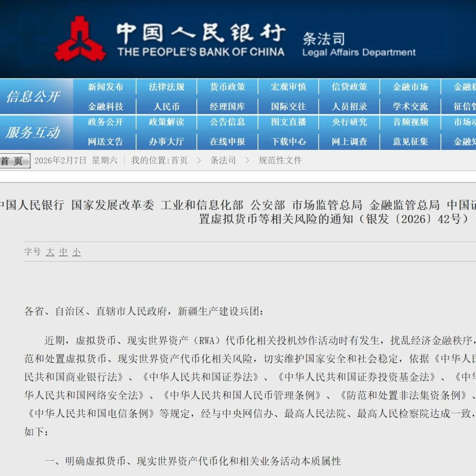
Task: Open the 法律法规 menu item
Action: point(166,87)
